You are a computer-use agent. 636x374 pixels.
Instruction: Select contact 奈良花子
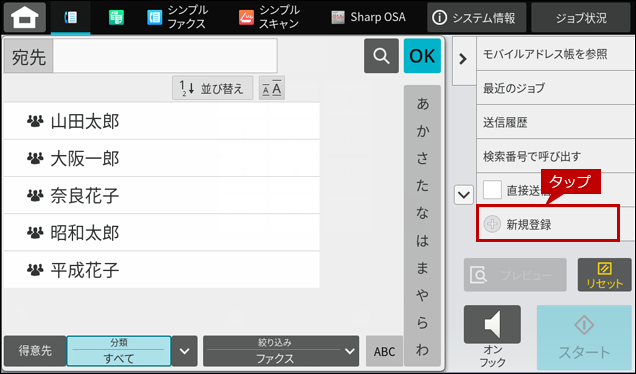click(x=161, y=196)
